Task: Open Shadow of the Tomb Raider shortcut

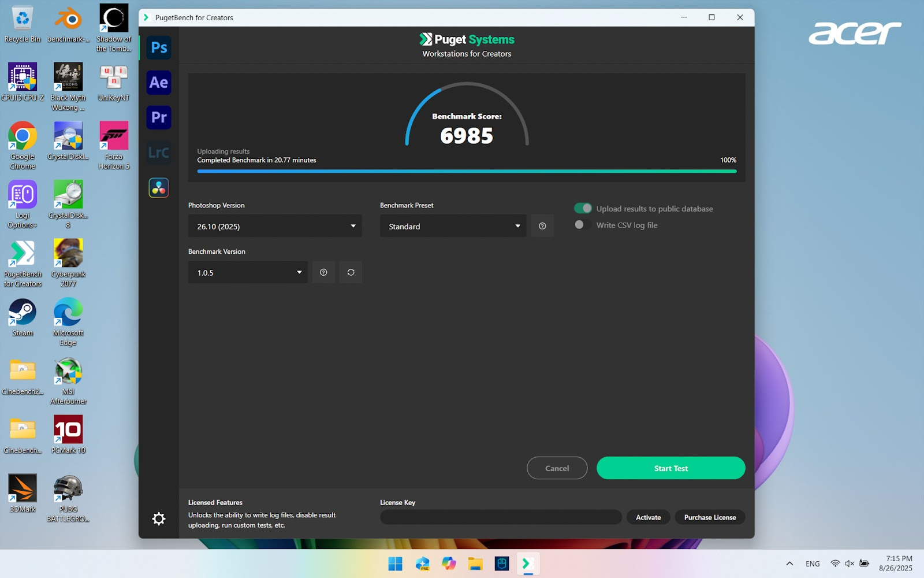Action: [114, 28]
